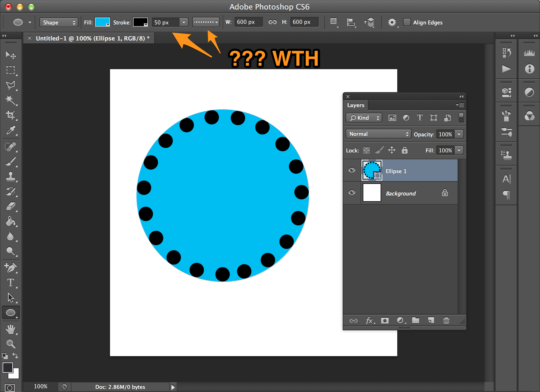
Task: Select the Rectangular Marquee tool
Action: (x=11, y=70)
